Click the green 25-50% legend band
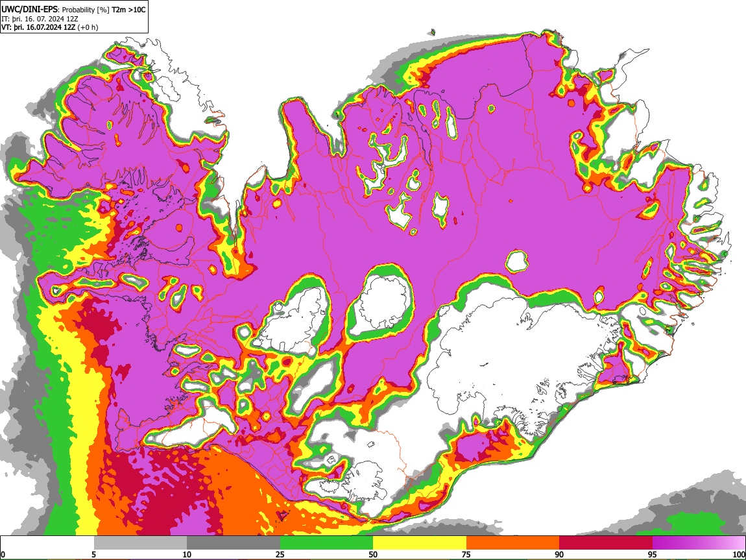 point(326,543)
